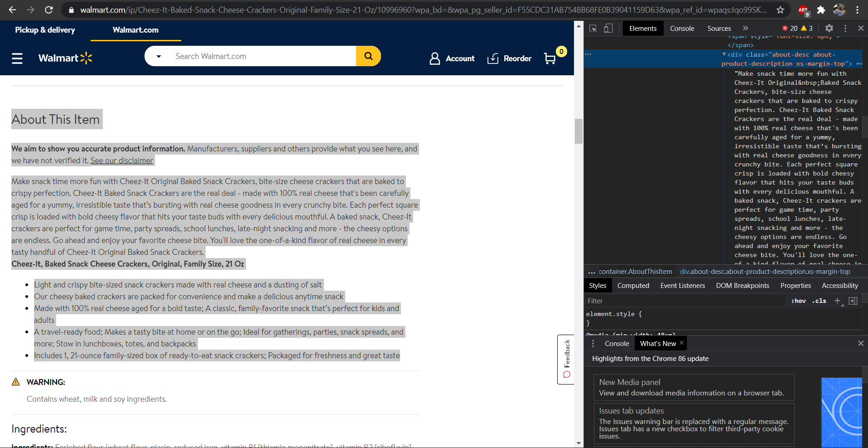868x448 pixels.
Task: Open the Chrome three-dot menu
Action: [858, 10]
